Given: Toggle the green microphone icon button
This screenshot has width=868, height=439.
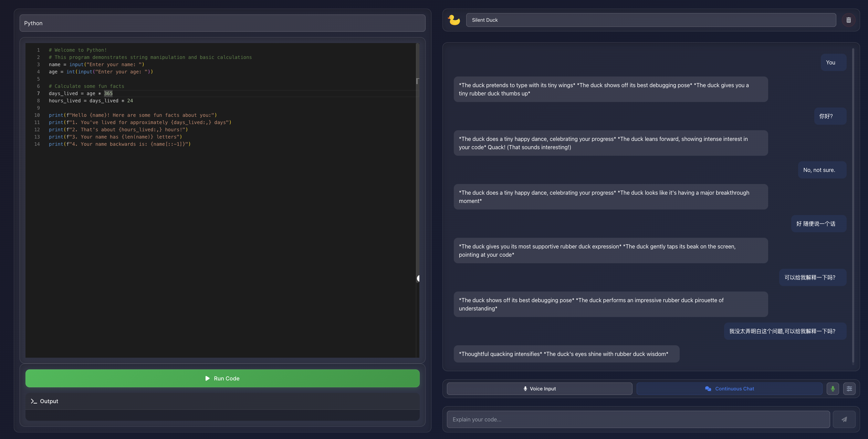Looking at the screenshot, I should [833, 389].
